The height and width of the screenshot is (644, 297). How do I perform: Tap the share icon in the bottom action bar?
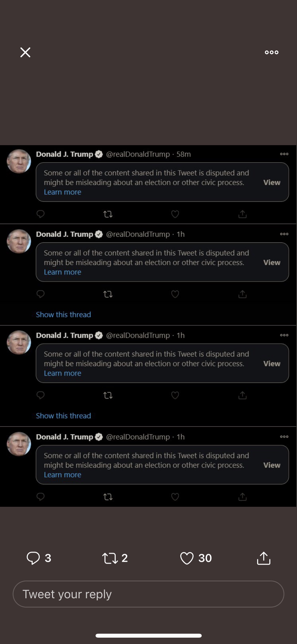[x=263, y=558]
